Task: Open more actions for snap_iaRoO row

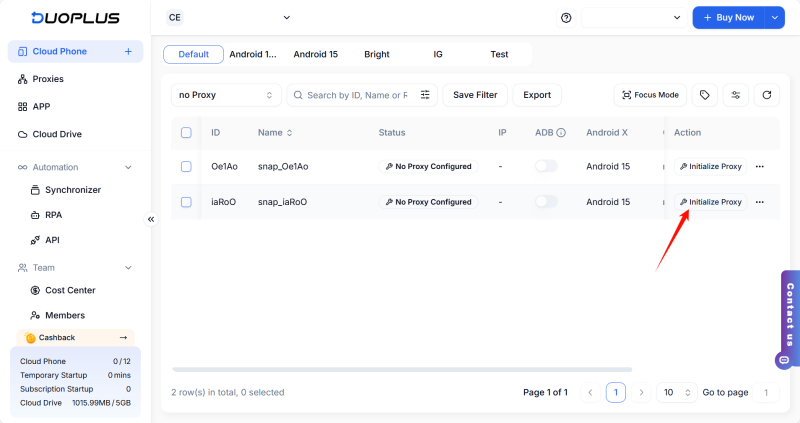Action: pos(760,202)
